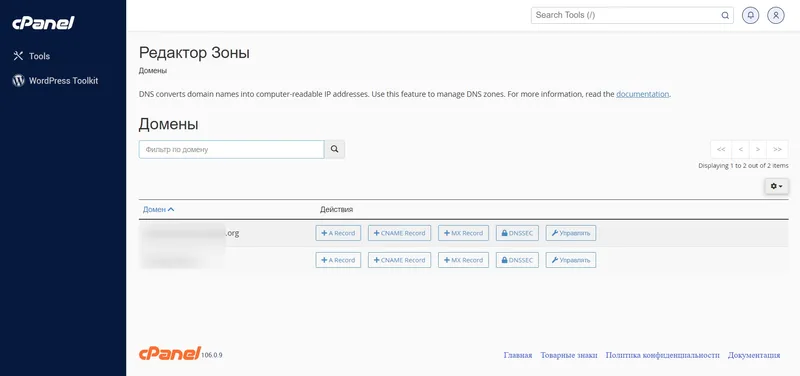Add A Record for .org domain
The image size is (800, 376).
338,233
